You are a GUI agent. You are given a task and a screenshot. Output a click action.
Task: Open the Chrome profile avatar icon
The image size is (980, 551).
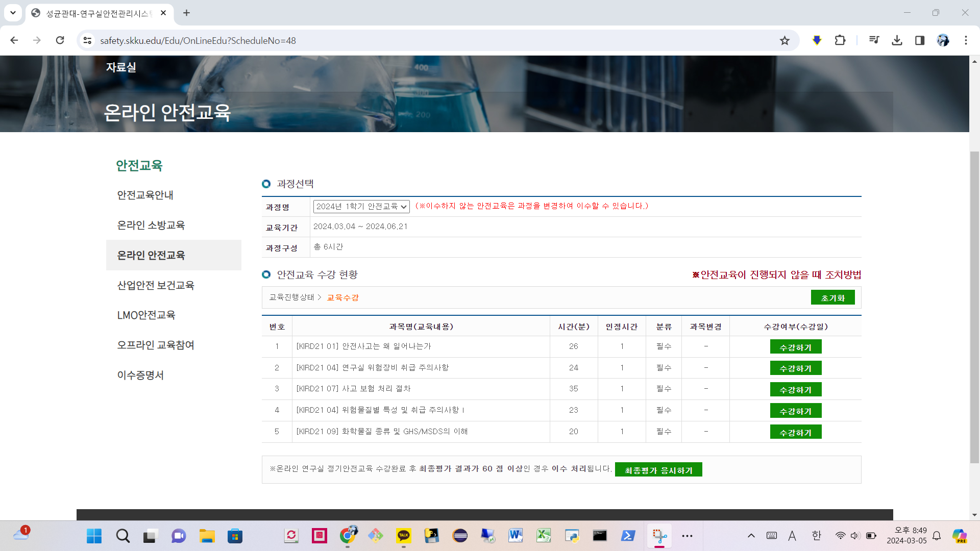pyautogui.click(x=943, y=40)
